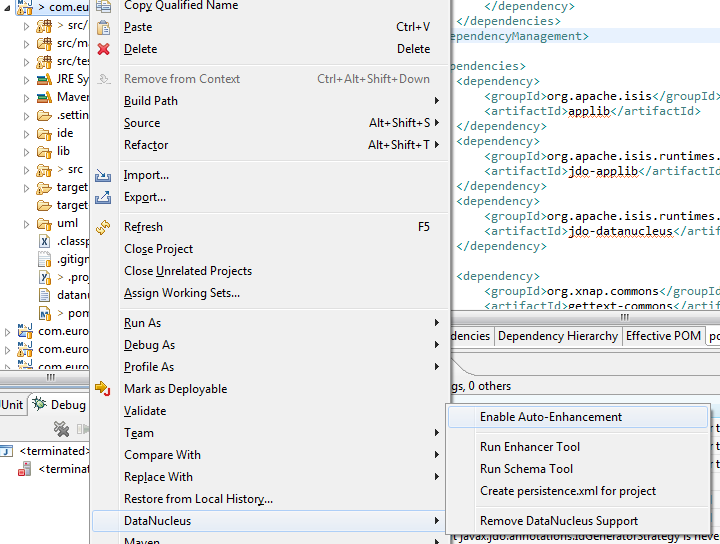The width and height of the screenshot is (720, 544).
Task: Select Close Unrelated Projects option
Action: tap(187, 271)
